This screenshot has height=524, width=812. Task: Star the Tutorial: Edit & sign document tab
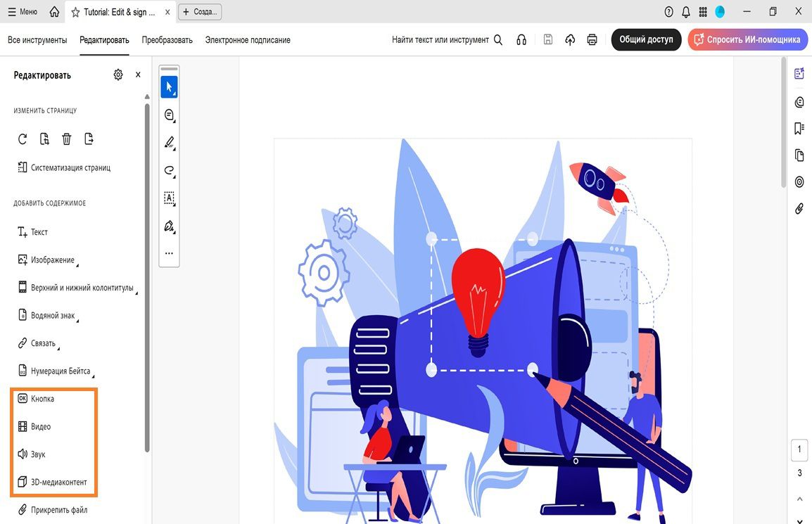tap(75, 12)
